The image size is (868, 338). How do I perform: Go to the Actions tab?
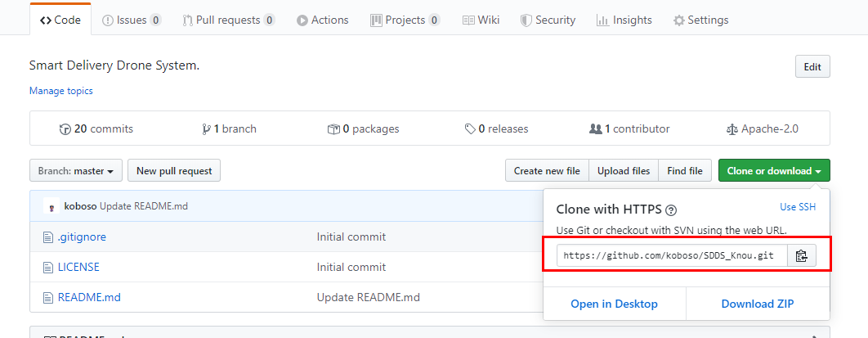pyautogui.click(x=322, y=20)
